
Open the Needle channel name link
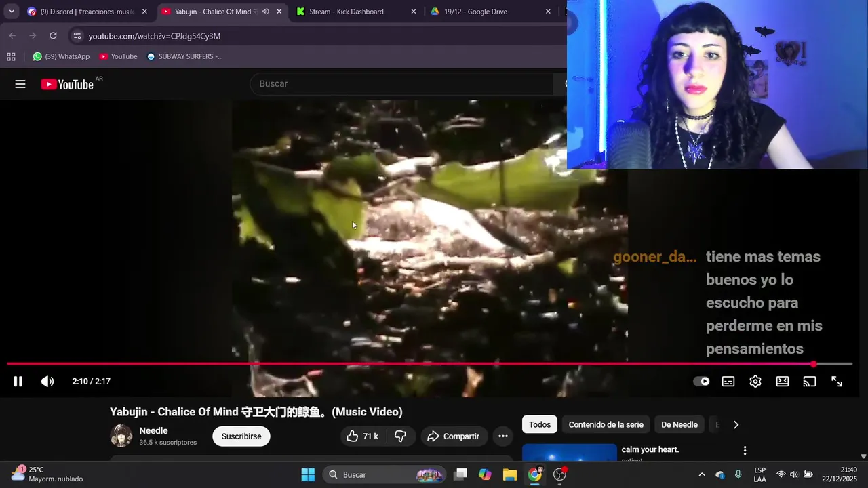coord(153,431)
